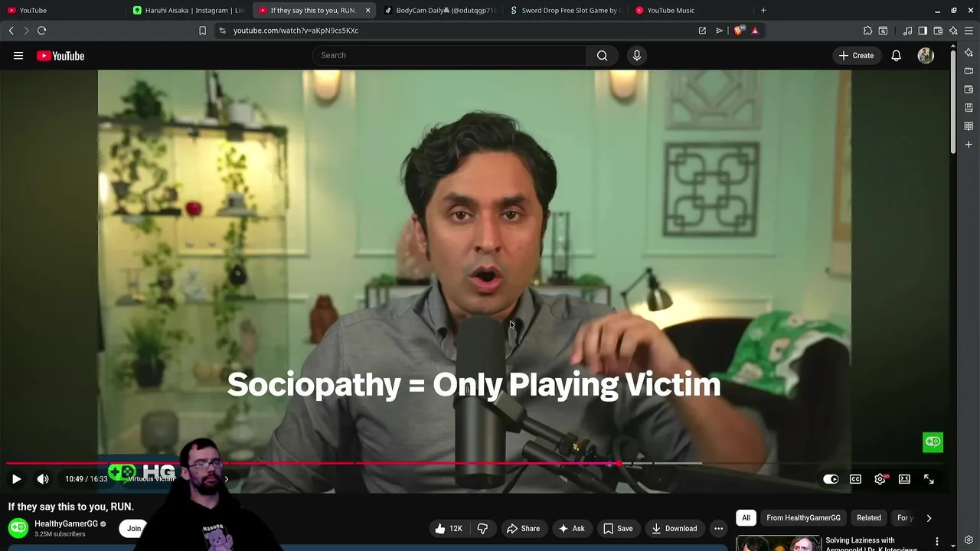
Task: Add item to sidebar with plus
Action: coord(969,145)
